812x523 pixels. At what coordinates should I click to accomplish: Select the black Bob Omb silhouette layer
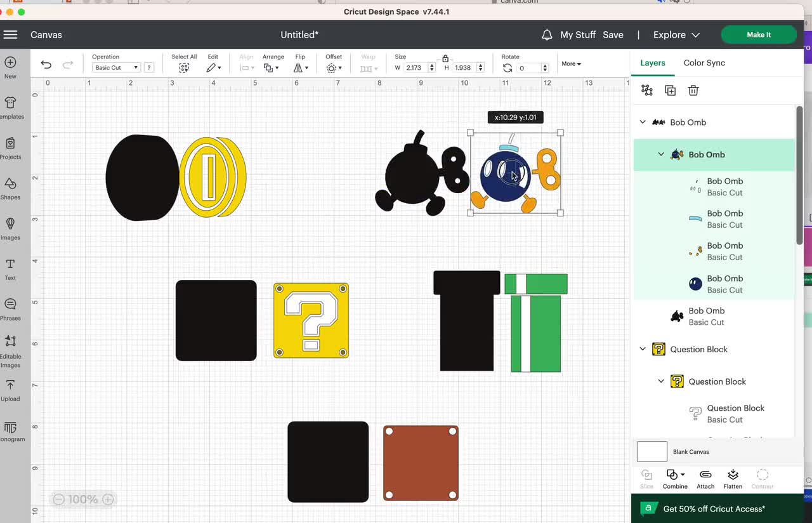click(714, 316)
